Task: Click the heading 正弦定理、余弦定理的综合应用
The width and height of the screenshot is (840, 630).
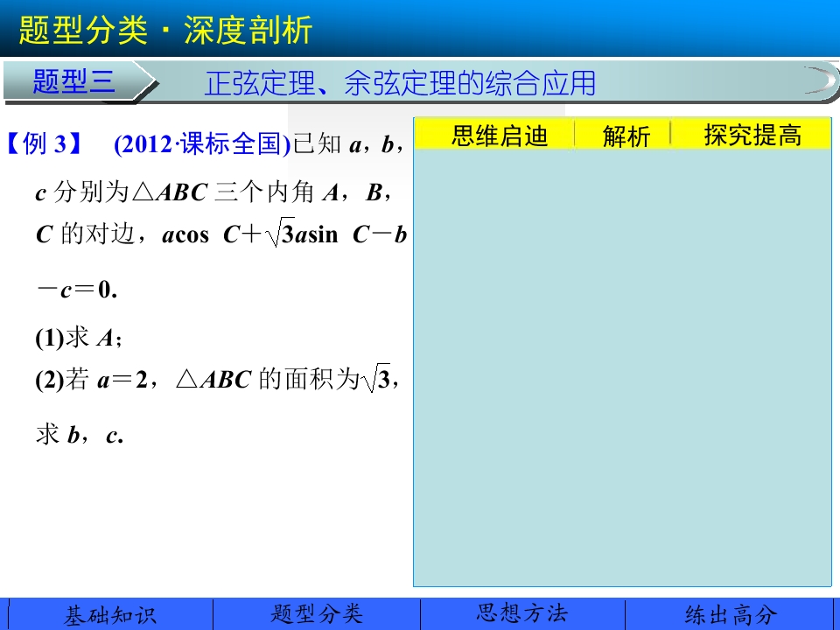Action: [400, 83]
